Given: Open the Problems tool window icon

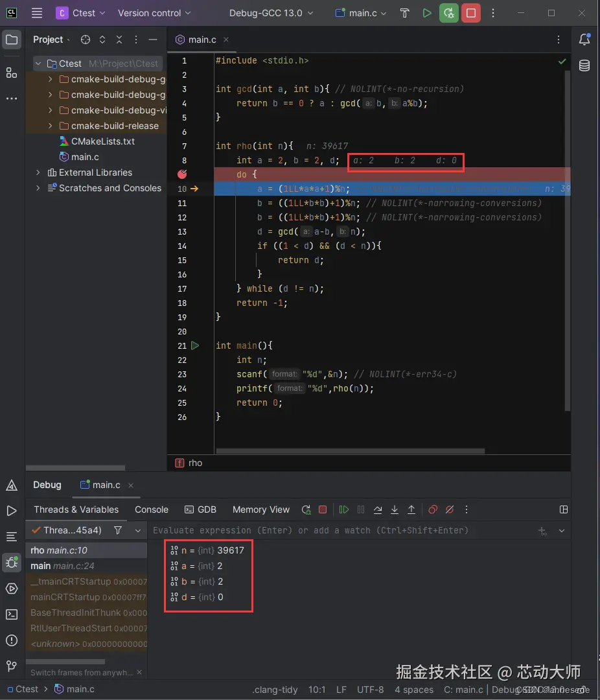Looking at the screenshot, I should pyautogui.click(x=12, y=640).
